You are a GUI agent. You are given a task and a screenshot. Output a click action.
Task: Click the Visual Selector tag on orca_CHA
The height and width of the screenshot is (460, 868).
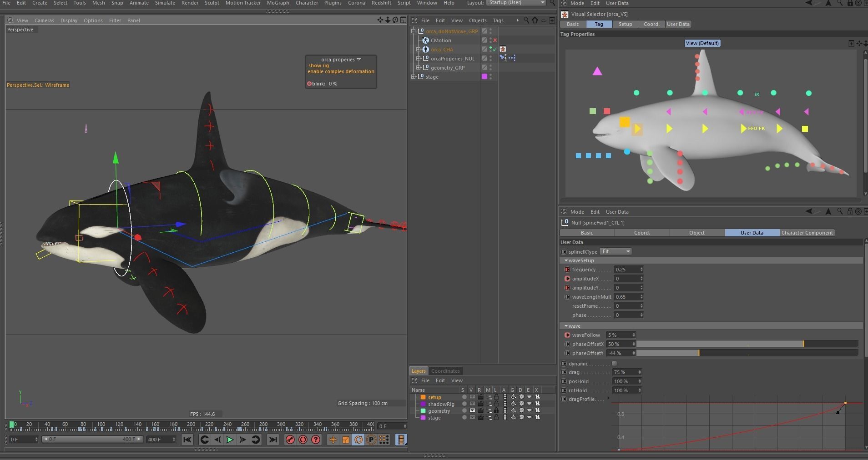click(x=503, y=49)
